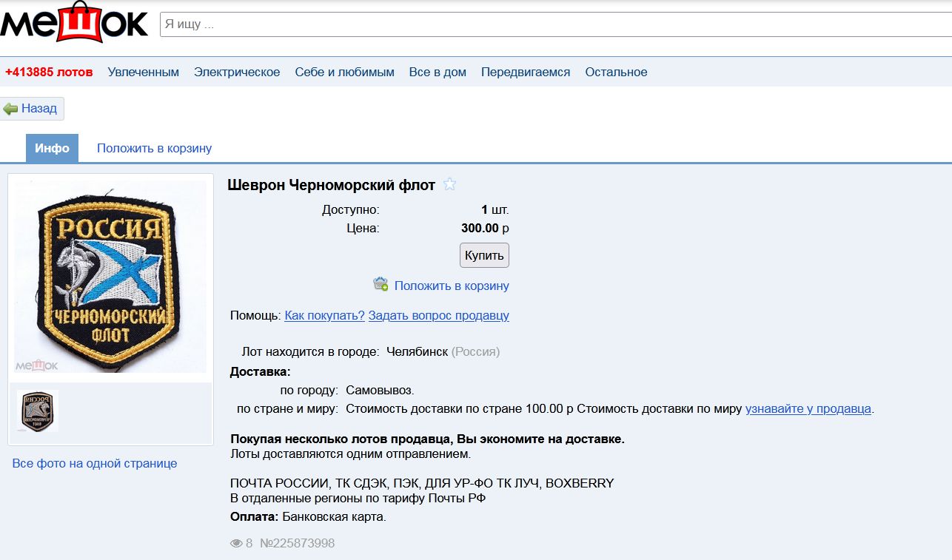Open the Остальное category menu
Image resolution: width=952 pixels, height=560 pixels.
616,72
